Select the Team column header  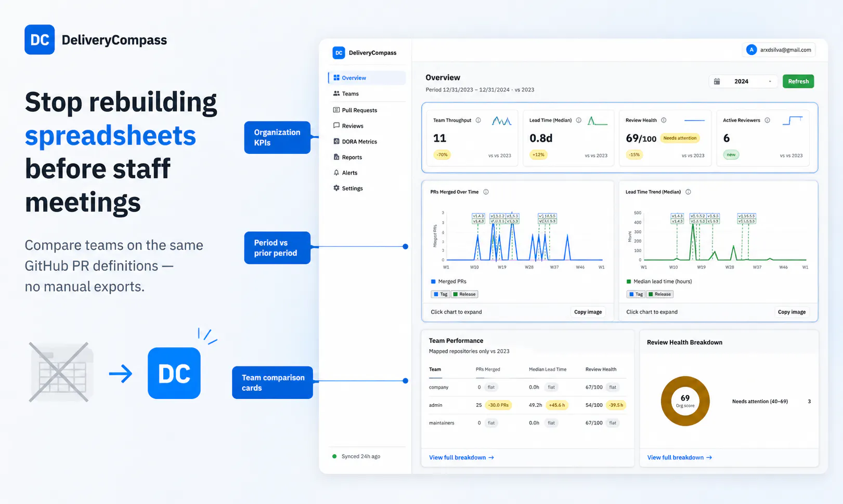tap(435, 369)
